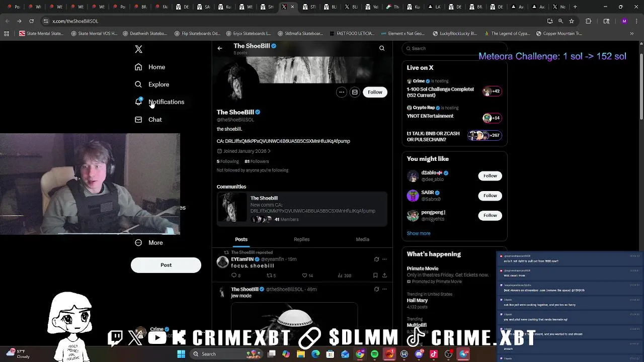
Task: Follow The ShoeBill profile
Action: [x=375, y=92]
